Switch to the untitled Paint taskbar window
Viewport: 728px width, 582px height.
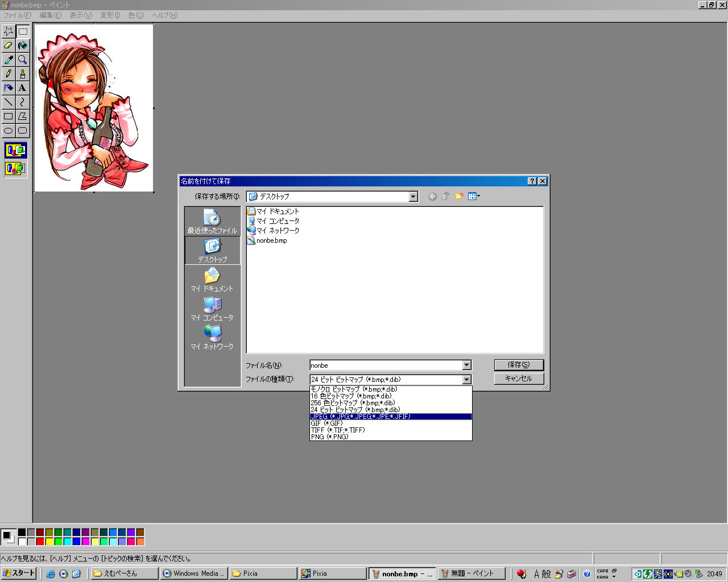click(x=472, y=573)
